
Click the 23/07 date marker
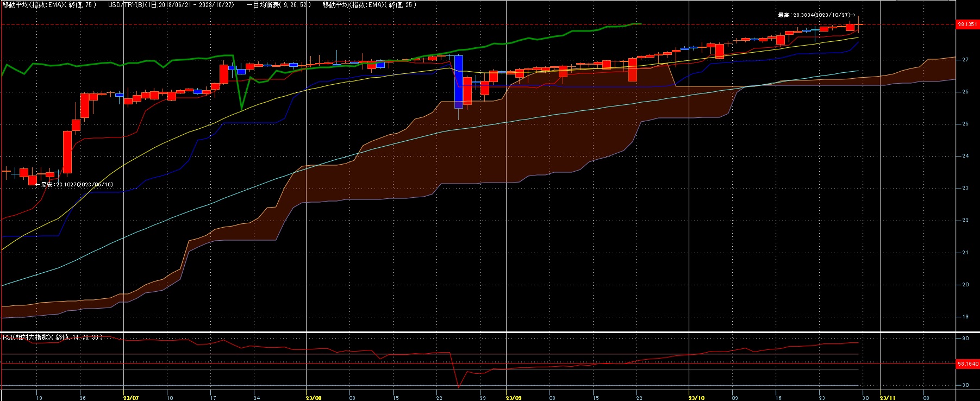coord(131,397)
